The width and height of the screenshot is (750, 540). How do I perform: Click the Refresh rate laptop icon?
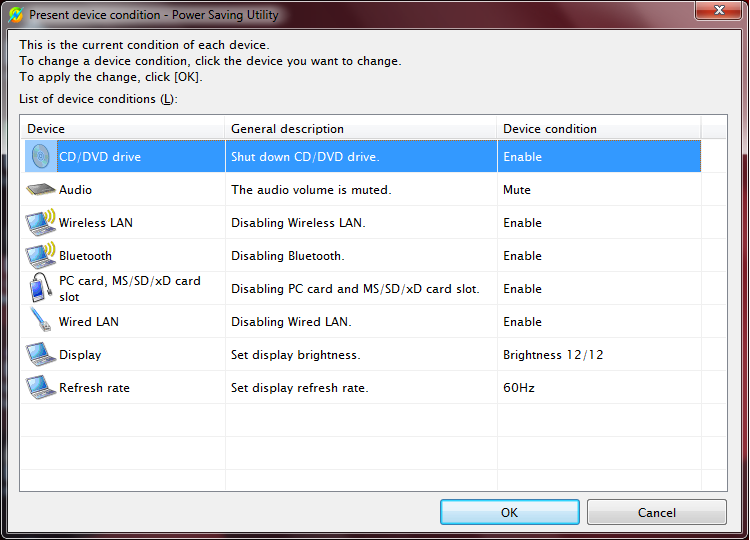pos(41,387)
